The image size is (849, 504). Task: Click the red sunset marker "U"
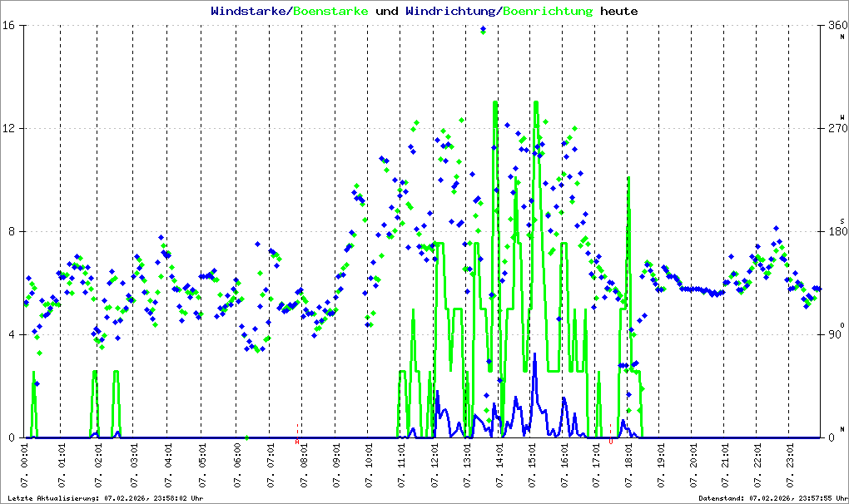click(x=611, y=442)
